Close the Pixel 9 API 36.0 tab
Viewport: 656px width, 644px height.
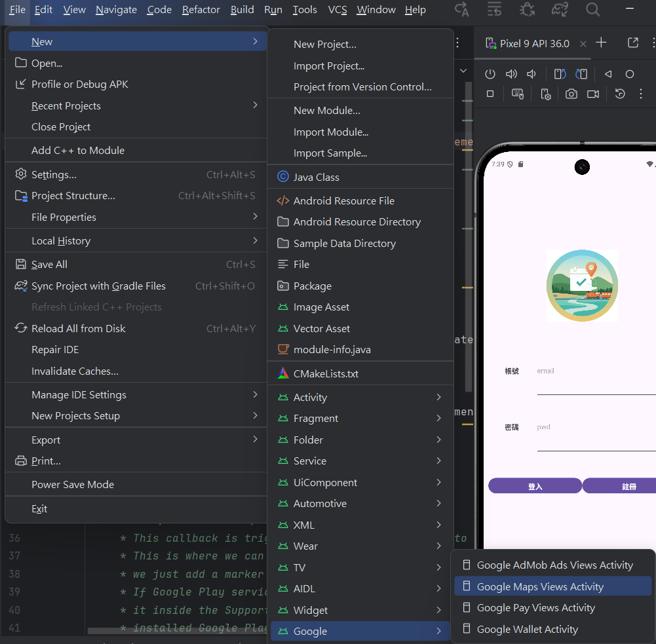(583, 43)
